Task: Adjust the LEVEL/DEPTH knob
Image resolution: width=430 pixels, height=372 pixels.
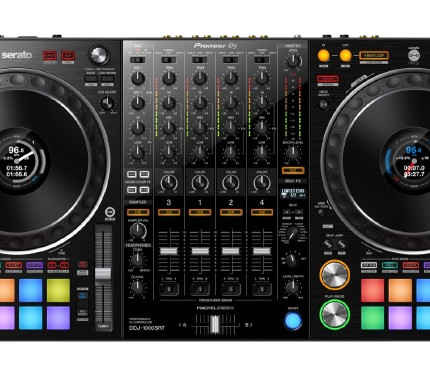Action: pos(292,287)
